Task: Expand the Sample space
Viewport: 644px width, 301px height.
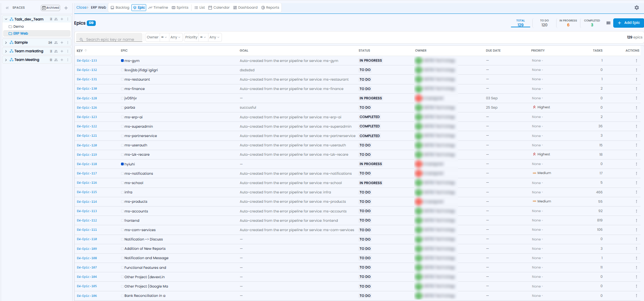Action: tap(6, 43)
